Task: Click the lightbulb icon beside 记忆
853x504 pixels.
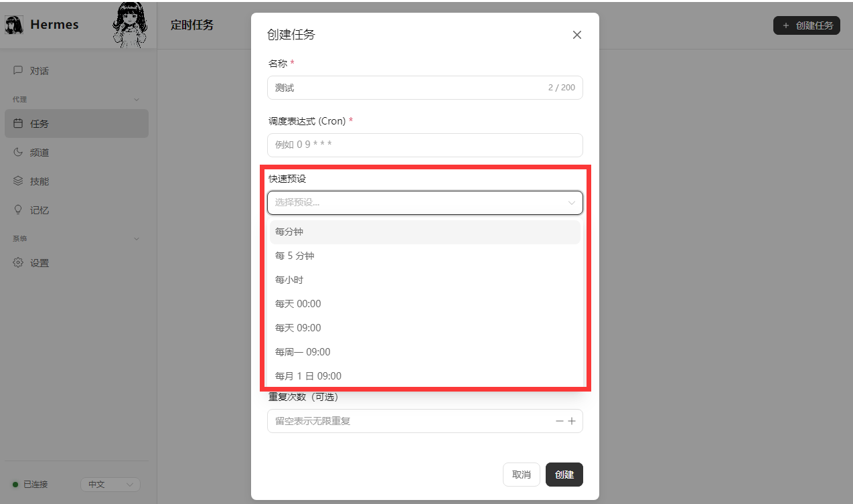Action: (x=18, y=209)
